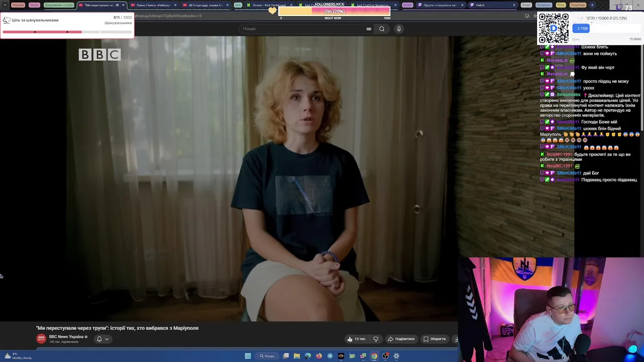Start voice search with microphone icon
Image resolution: width=644 pixels, height=362 pixels.
point(399,29)
